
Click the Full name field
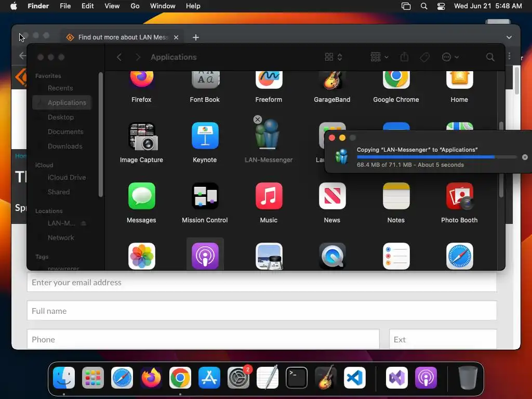262,311
